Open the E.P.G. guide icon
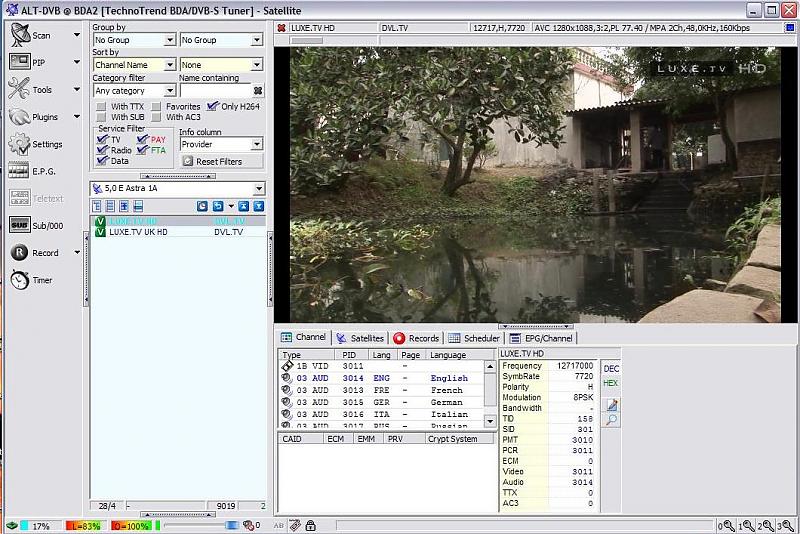The height and width of the screenshot is (534, 800). (19, 171)
